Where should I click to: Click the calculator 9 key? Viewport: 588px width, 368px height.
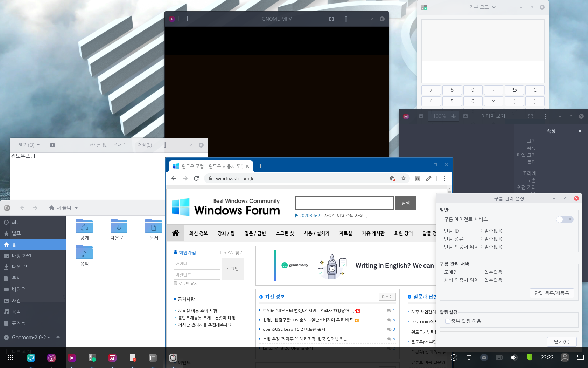[x=473, y=90]
